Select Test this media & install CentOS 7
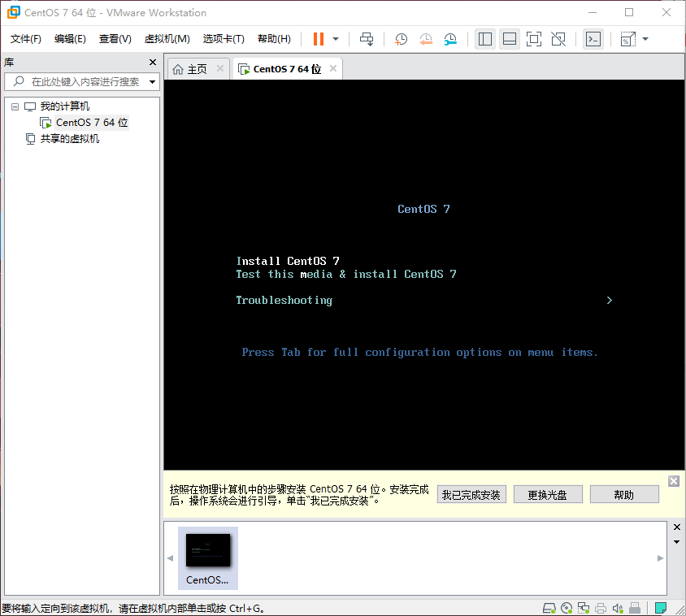The width and height of the screenshot is (686, 616). [346, 275]
